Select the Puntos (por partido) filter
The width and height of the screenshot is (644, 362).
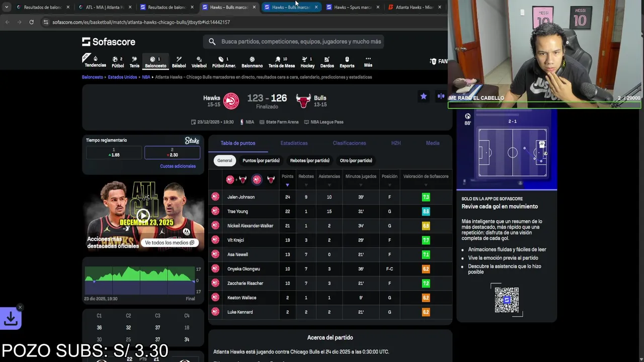coord(261,160)
